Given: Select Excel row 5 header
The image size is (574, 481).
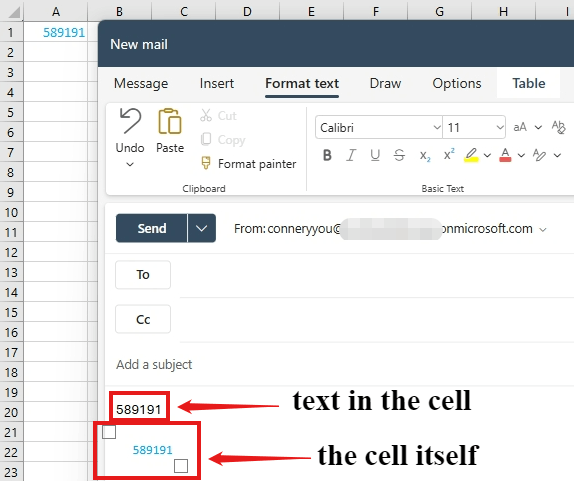Looking at the screenshot, I should (11, 112).
